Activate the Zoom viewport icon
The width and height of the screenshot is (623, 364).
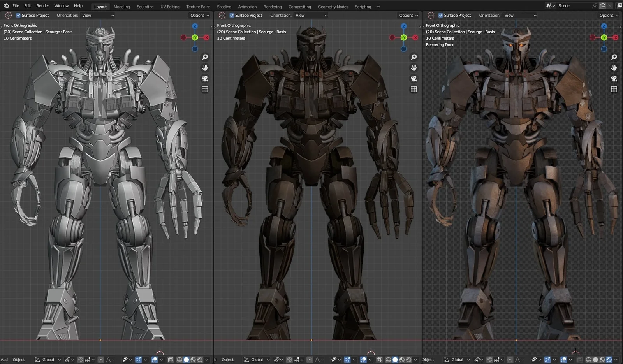tap(205, 56)
